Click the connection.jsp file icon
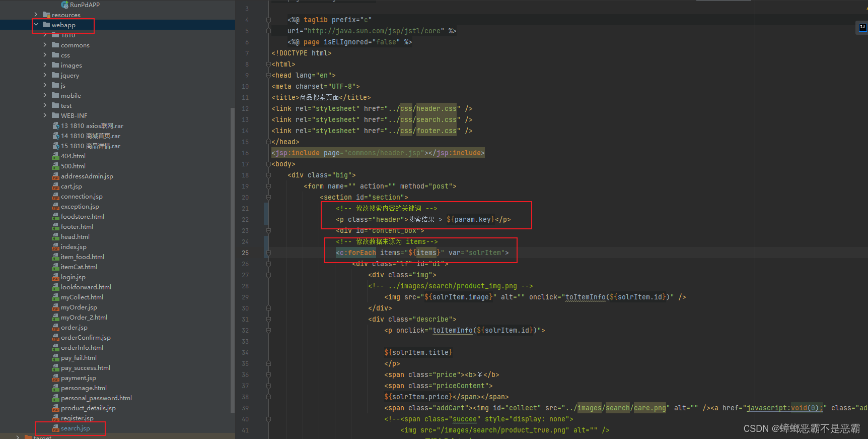868x439 pixels. click(55, 196)
